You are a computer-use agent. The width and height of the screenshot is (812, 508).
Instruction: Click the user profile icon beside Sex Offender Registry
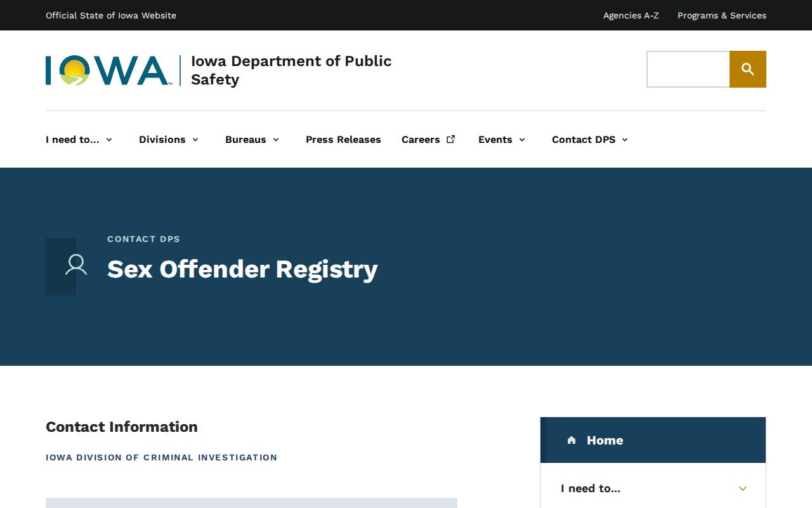[x=76, y=265]
